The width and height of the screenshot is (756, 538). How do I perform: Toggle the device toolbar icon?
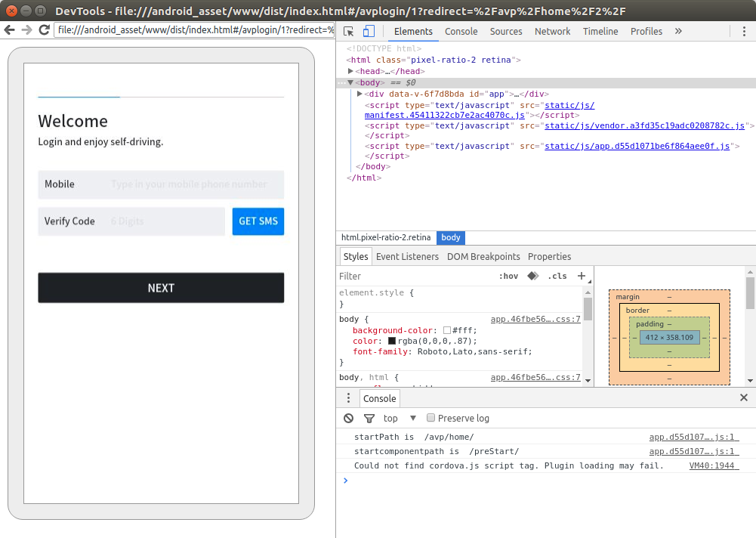click(369, 32)
